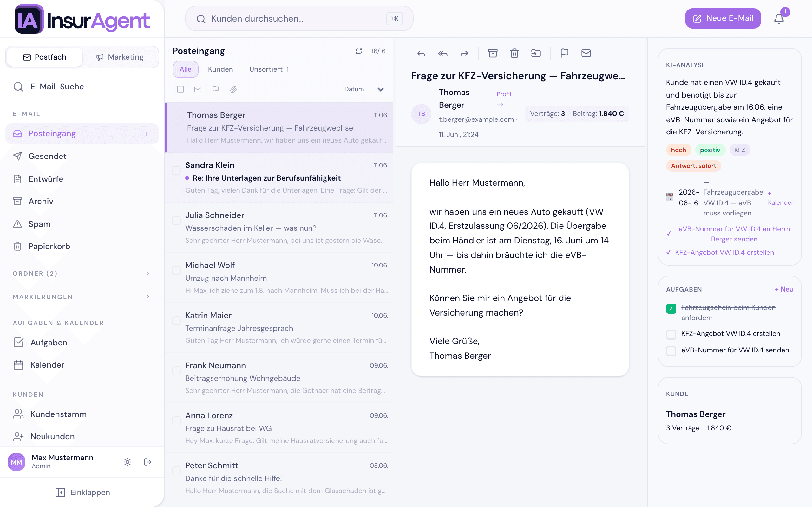
Task: Open notifications bell
Action: tap(779, 19)
